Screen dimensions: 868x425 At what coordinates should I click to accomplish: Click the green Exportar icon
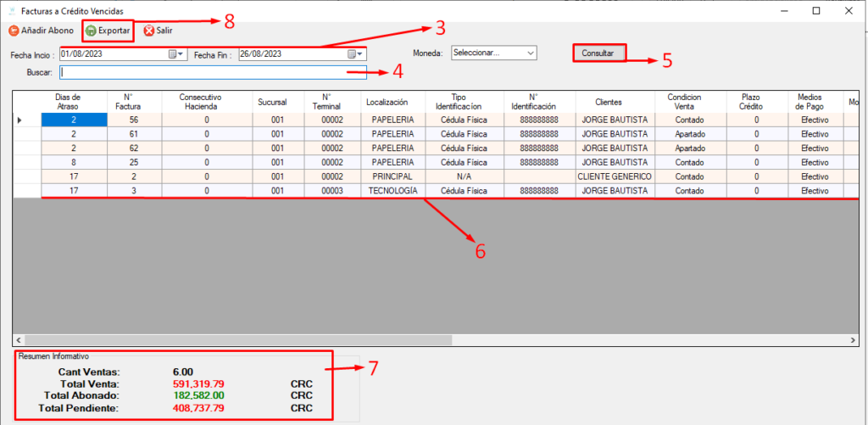pyautogui.click(x=91, y=31)
